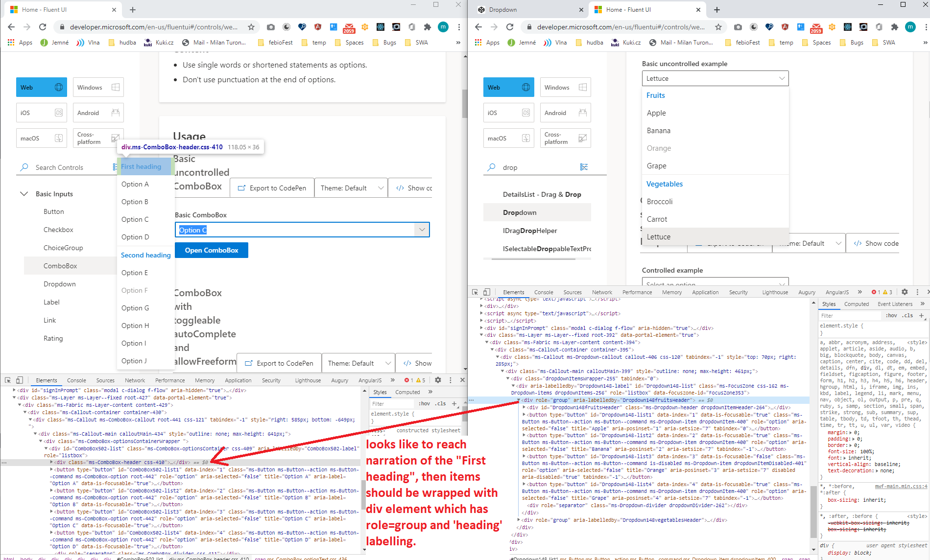
Task: Switch to the Computed styles tab
Action: [x=407, y=392]
